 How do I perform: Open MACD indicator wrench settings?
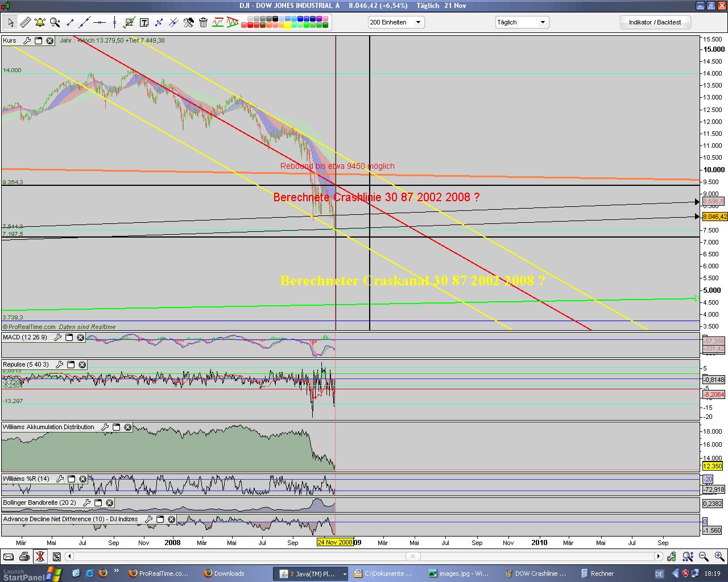(57, 338)
